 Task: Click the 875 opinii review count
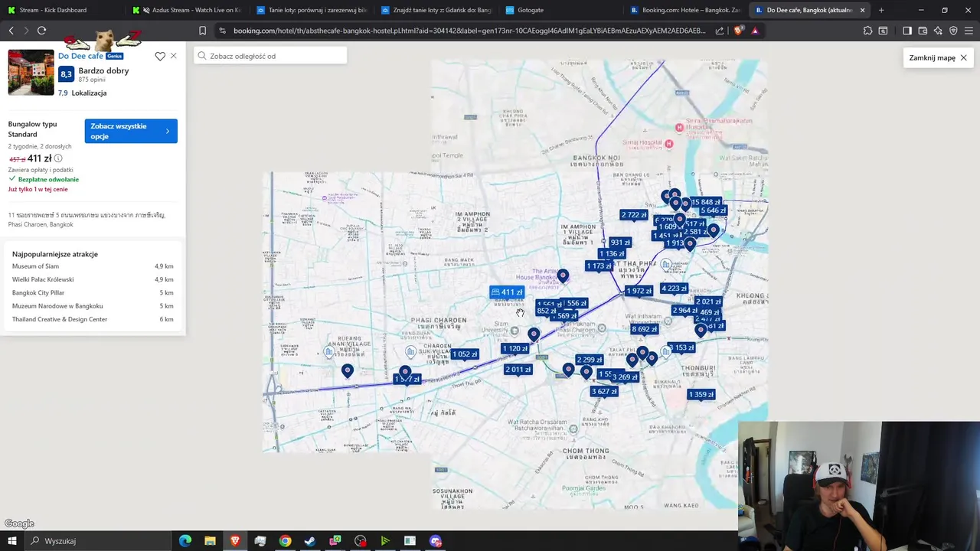click(x=92, y=80)
